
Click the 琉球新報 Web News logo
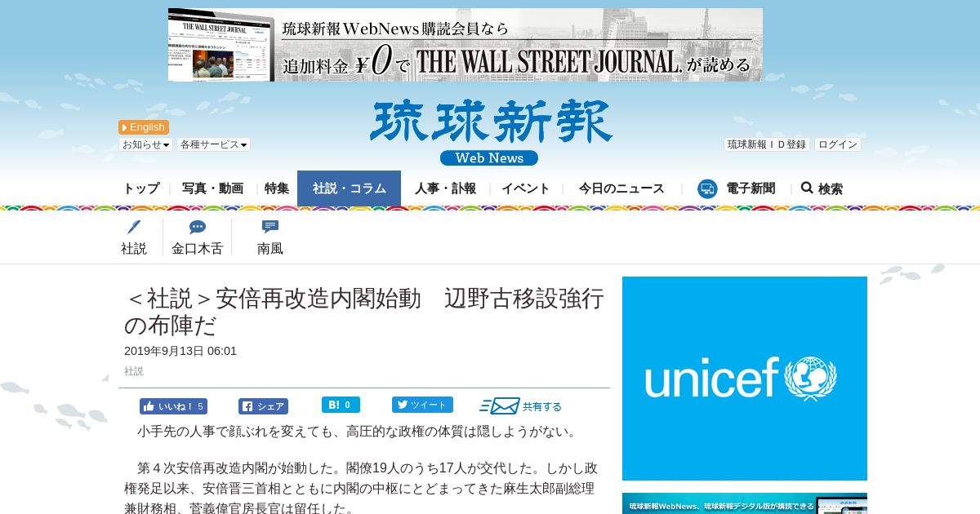pos(490,132)
